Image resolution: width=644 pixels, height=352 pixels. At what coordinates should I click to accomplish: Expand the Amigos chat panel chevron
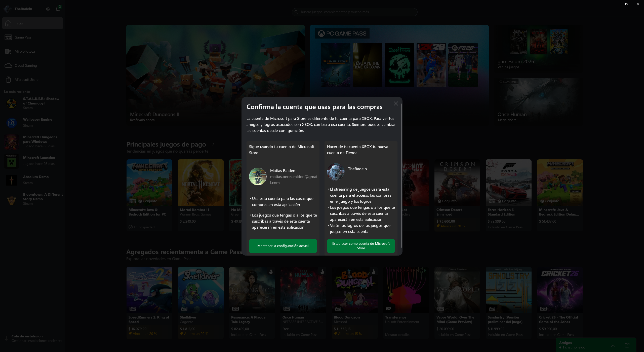coord(613,345)
